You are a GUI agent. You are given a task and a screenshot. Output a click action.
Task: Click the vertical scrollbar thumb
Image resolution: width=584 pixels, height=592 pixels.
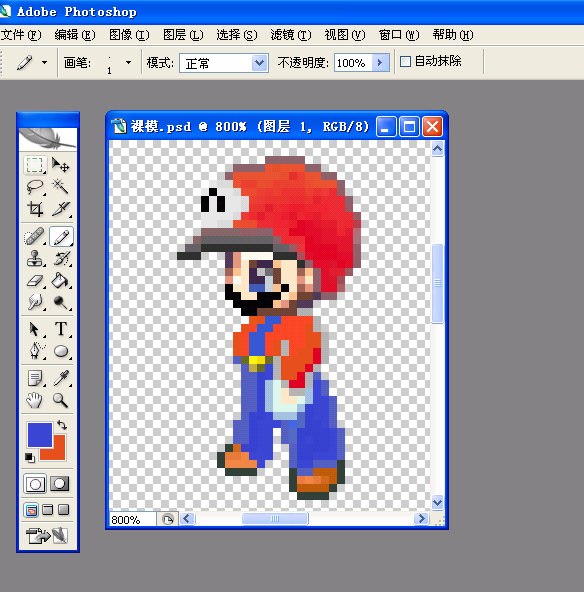point(437,284)
